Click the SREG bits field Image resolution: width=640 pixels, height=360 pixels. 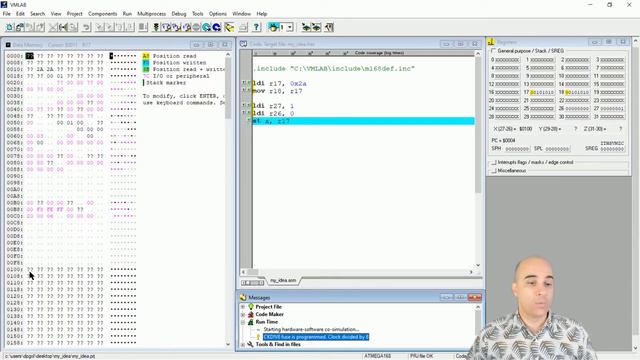[612, 149]
